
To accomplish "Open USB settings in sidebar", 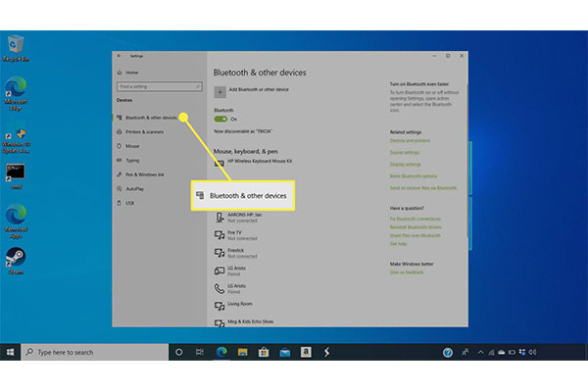I will 125,203.
